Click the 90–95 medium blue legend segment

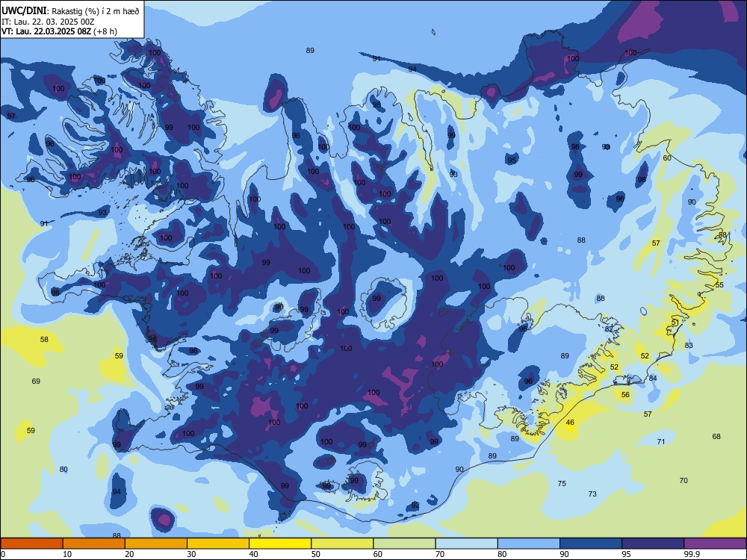pos(591,544)
